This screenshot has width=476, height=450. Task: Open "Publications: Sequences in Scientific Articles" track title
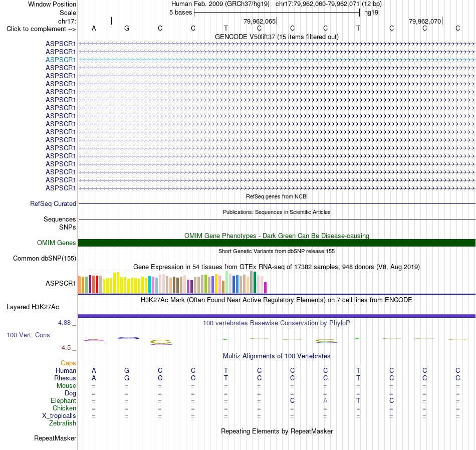pos(277,212)
